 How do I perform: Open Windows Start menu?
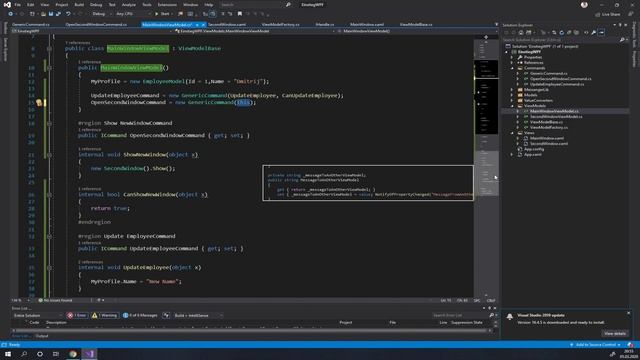[8, 354]
